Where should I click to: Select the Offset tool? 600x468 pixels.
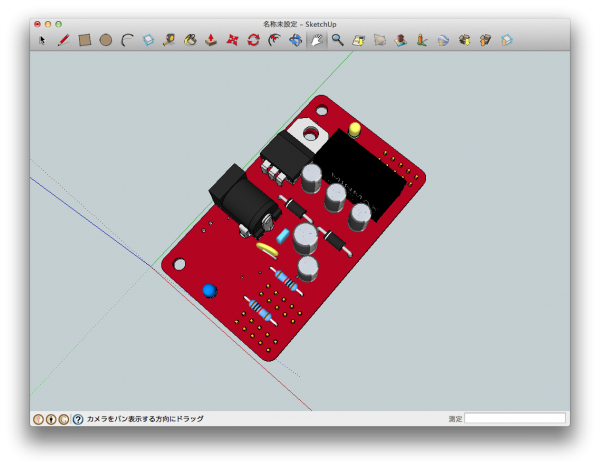click(x=274, y=41)
